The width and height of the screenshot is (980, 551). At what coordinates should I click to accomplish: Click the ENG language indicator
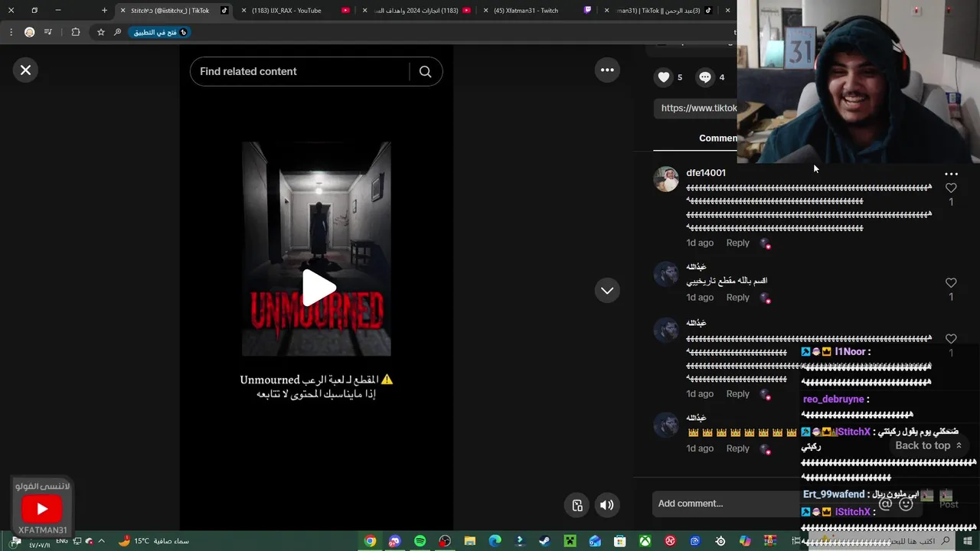pos(62,541)
